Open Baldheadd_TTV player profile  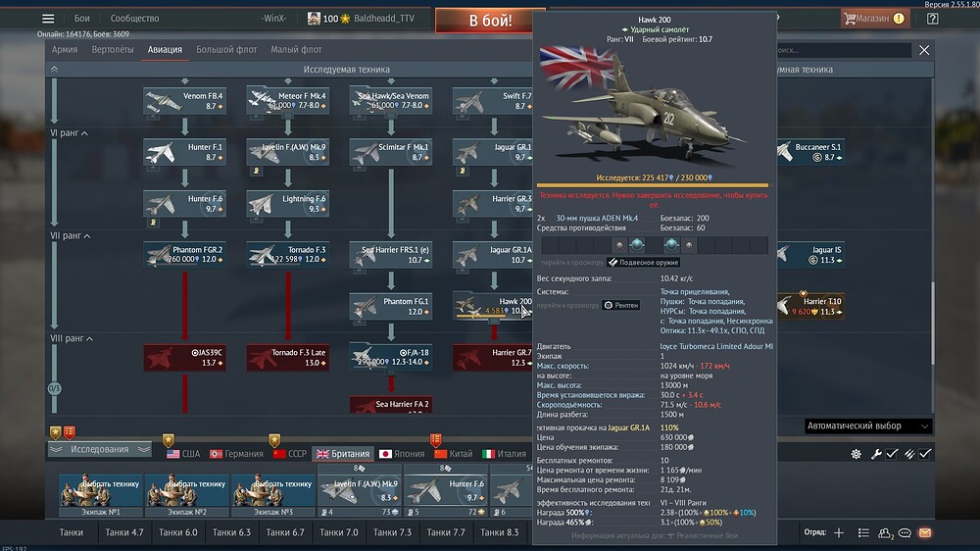(x=384, y=18)
